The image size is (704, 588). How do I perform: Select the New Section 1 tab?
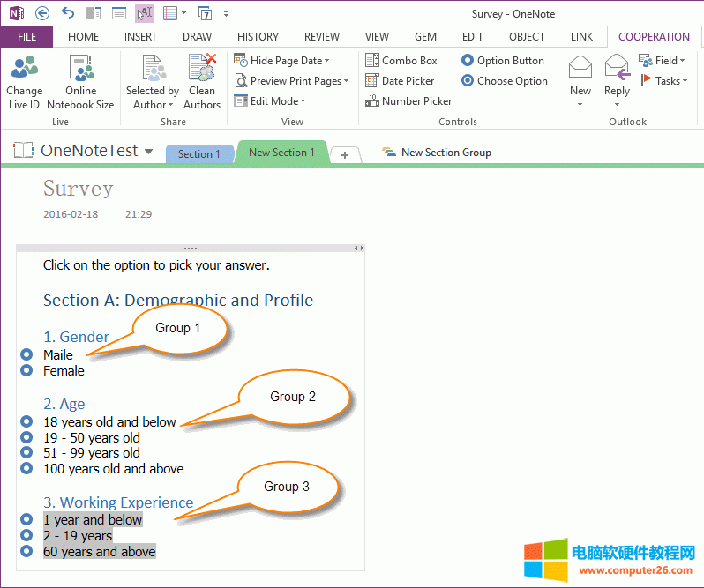281,153
